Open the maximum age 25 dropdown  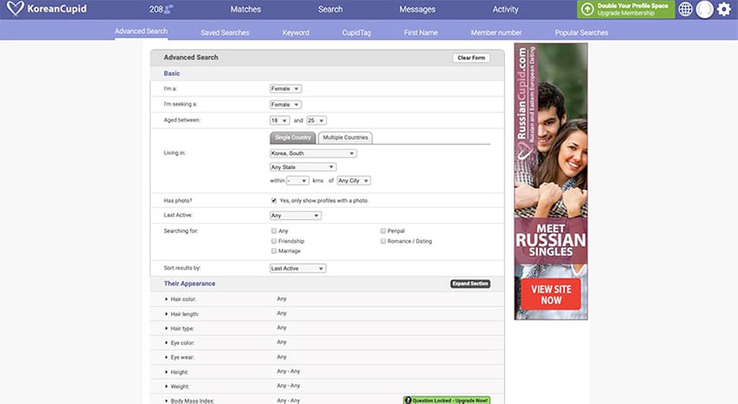pos(316,121)
